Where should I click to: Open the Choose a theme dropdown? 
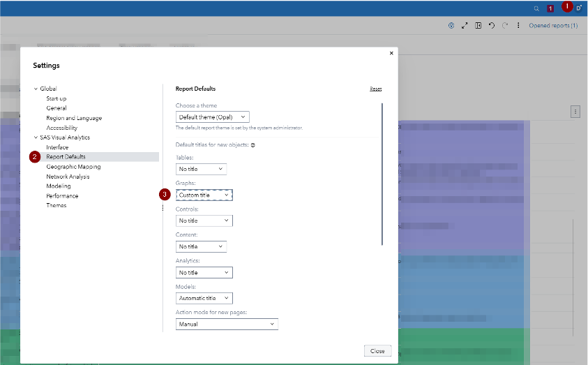click(212, 117)
